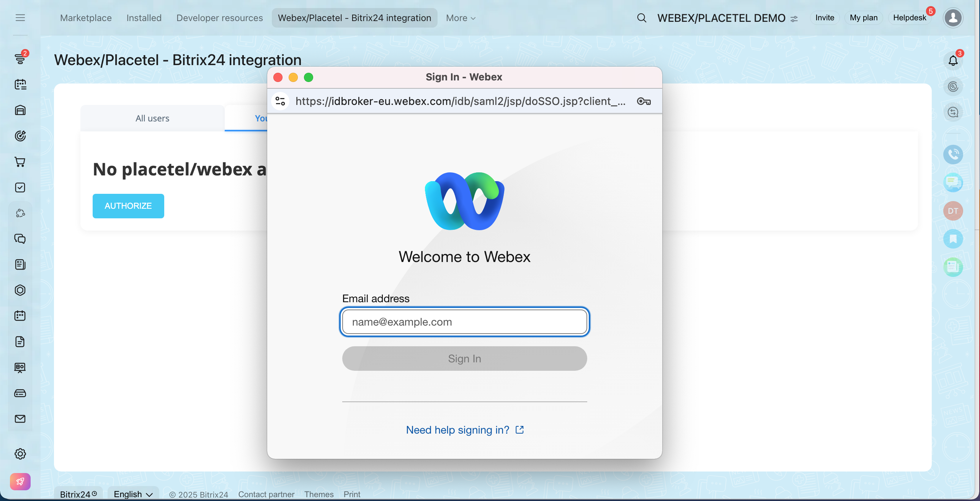Image resolution: width=980 pixels, height=501 pixels.
Task: Expand the More menu dropdown
Action: (461, 18)
